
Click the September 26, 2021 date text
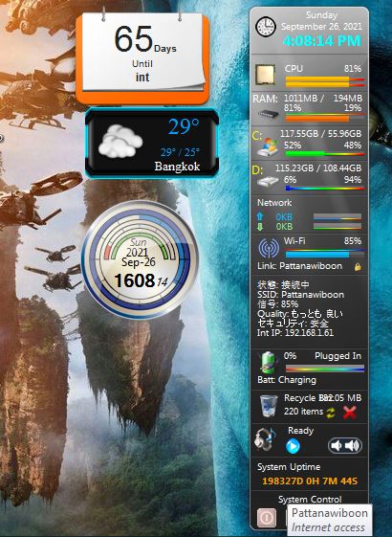click(x=321, y=26)
